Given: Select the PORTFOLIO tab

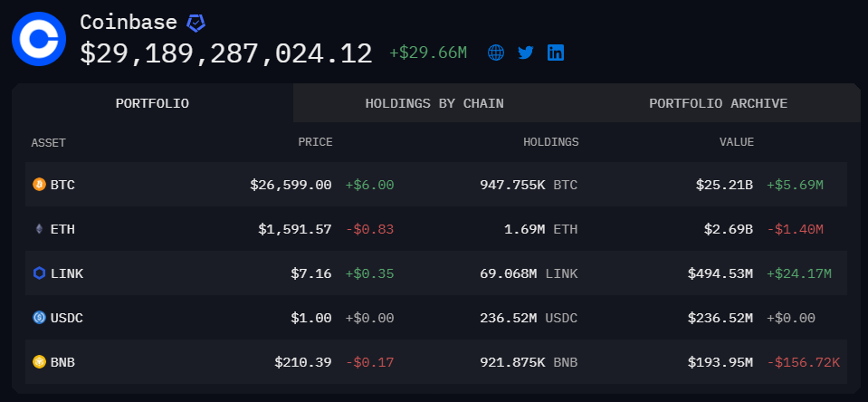Looking at the screenshot, I should point(152,103).
